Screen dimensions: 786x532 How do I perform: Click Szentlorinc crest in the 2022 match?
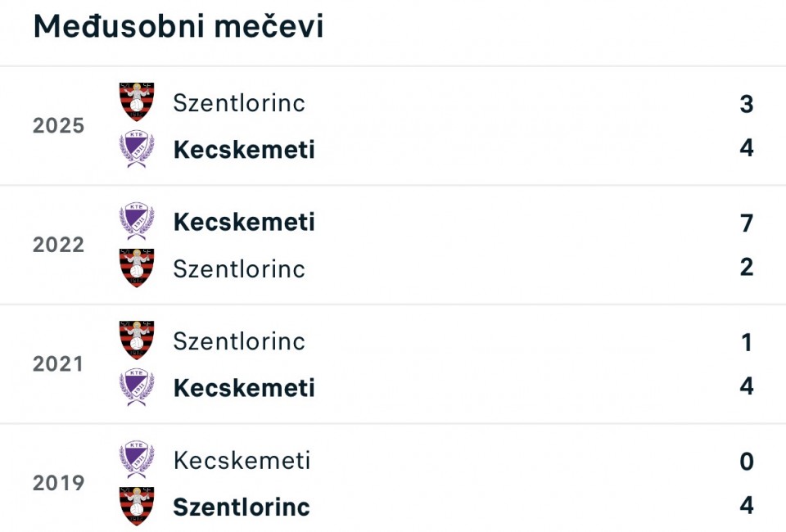pyautogui.click(x=136, y=268)
